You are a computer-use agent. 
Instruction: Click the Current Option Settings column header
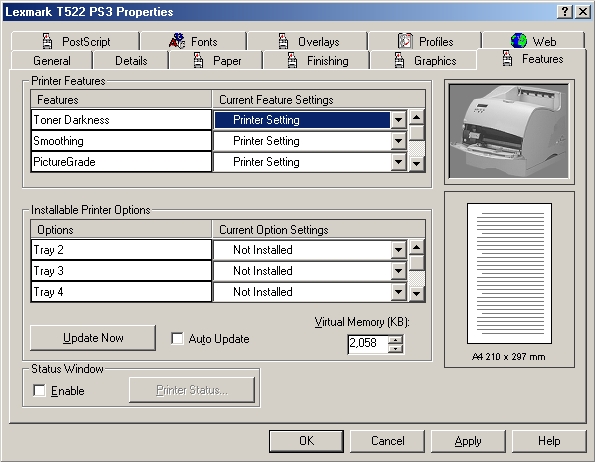[319, 229]
